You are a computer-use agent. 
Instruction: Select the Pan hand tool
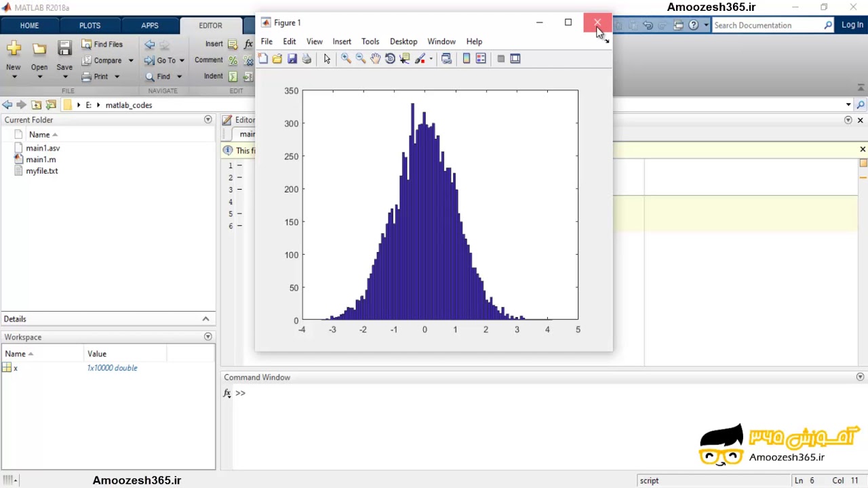pyautogui.click(x=375, y=59)
